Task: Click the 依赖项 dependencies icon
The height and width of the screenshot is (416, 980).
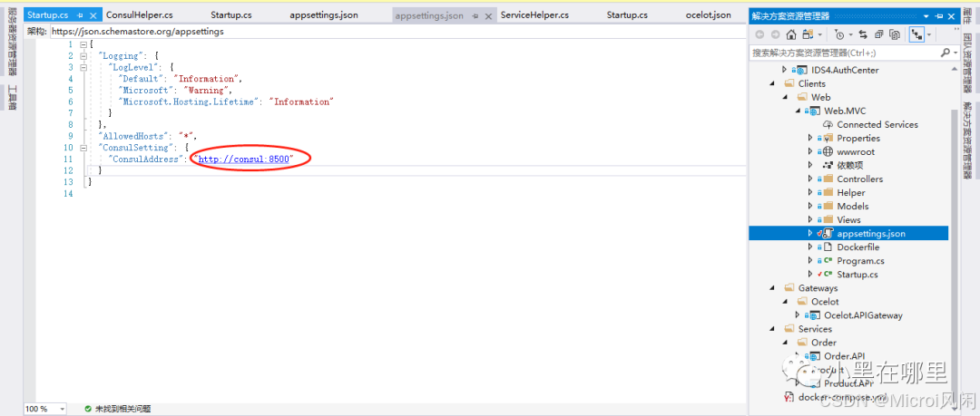Action: point(828,166)
